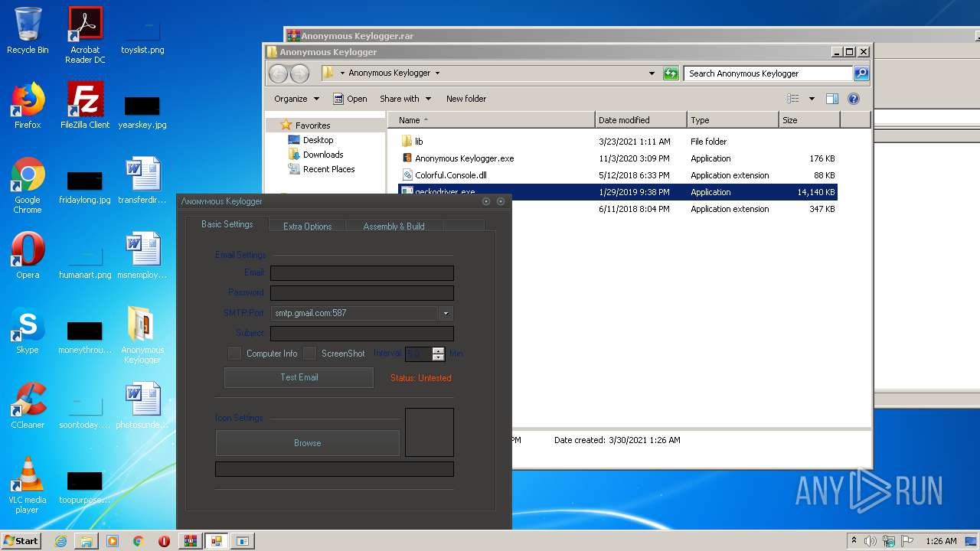This screenshot has height=551, width=980.
Task: Click the Explorer search magnifier icon
Action: coord(861,73)
